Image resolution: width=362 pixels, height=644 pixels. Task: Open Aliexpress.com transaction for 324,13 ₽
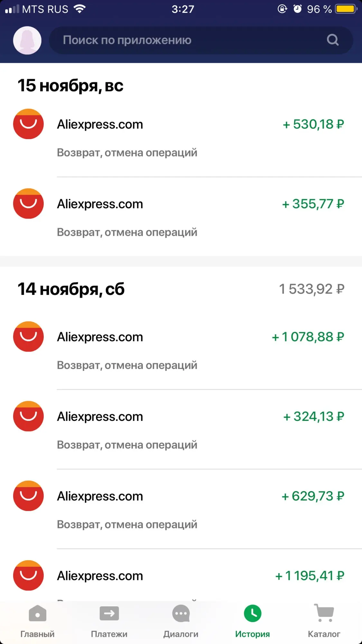[x=100, y=417]
